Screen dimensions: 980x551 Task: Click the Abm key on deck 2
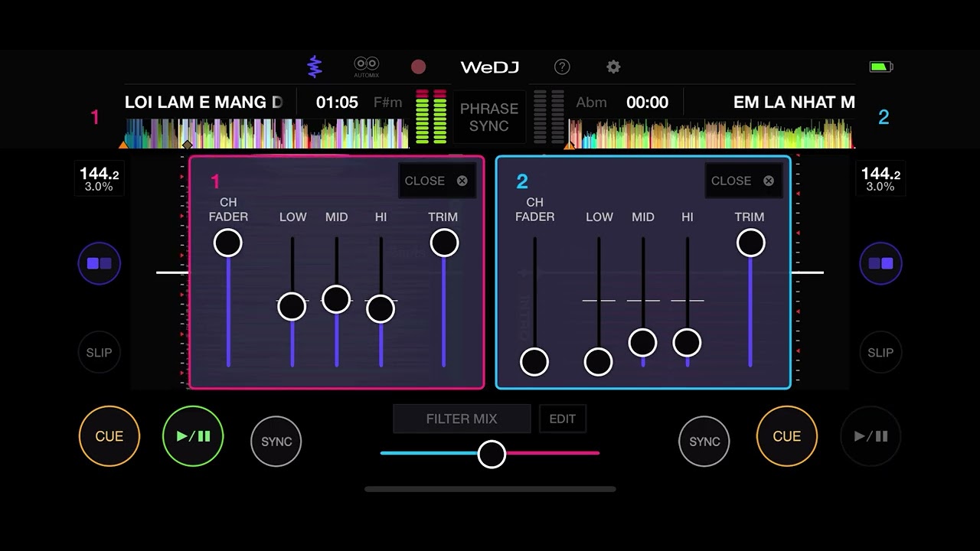(591, 103)
